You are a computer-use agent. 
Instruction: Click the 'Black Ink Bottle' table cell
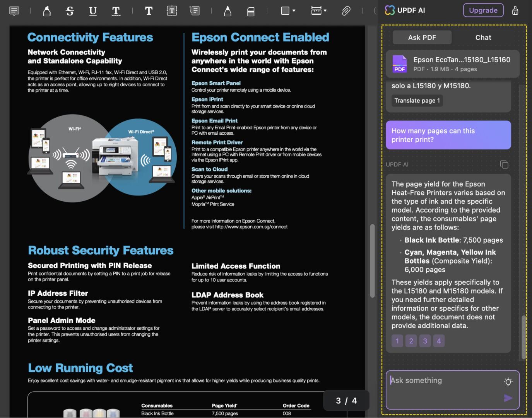[x=157, y=413]
